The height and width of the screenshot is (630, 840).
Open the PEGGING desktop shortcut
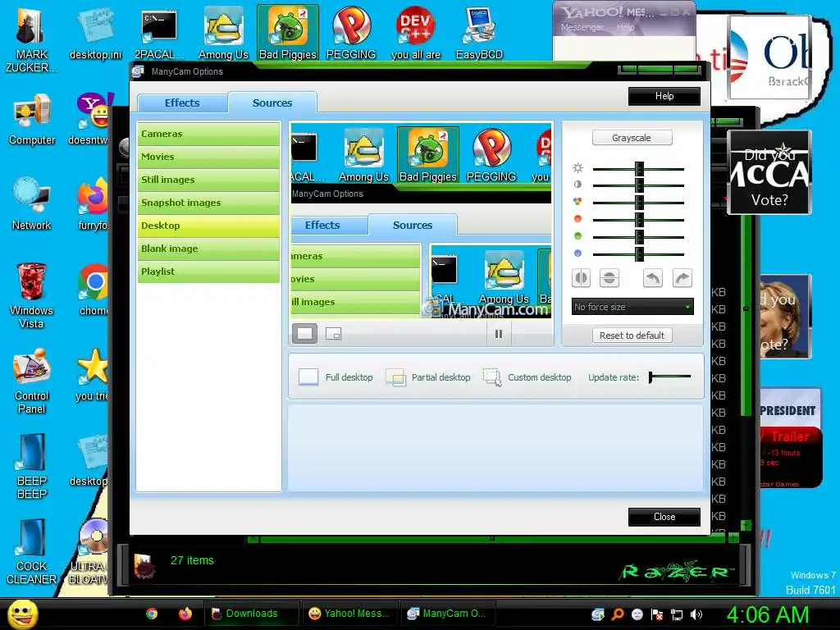[x=351, y=33]
